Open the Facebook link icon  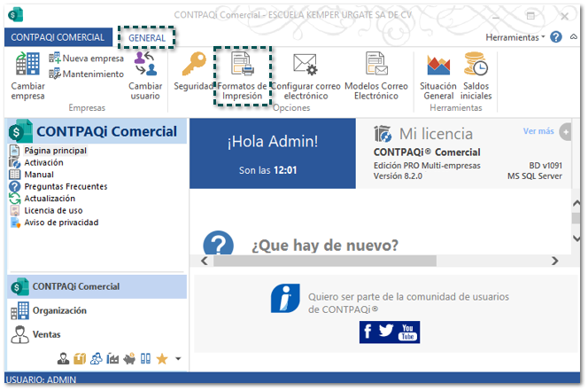point(367,332)
